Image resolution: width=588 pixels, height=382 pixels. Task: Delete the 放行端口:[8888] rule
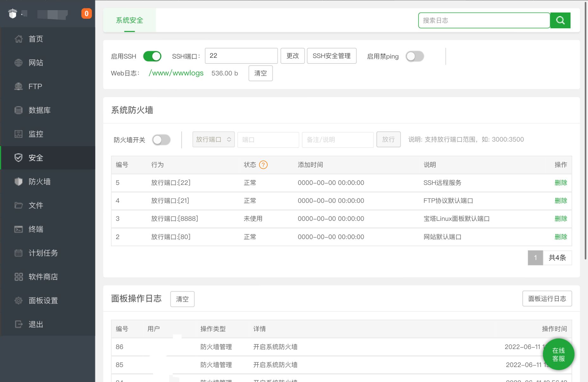pos(561,219)
